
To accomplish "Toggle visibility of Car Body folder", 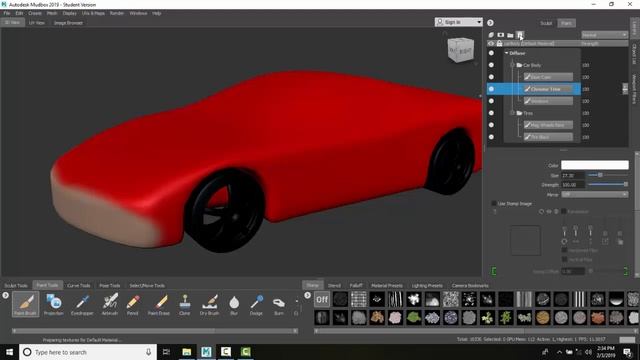I will pyautogui.click(x=491, y=65).
